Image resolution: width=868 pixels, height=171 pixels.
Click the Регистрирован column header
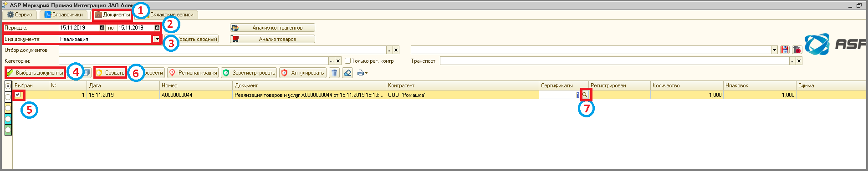tap(619, 85)
